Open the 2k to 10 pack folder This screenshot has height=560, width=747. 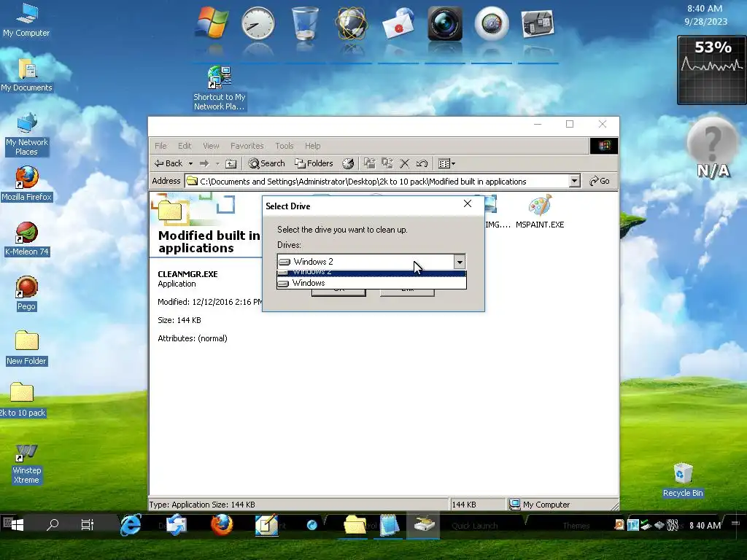22,400
